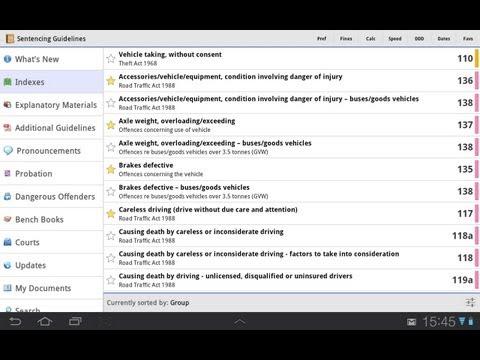Tap the recent apps button
The image size is (480, 360).
[x=75, y=322]
